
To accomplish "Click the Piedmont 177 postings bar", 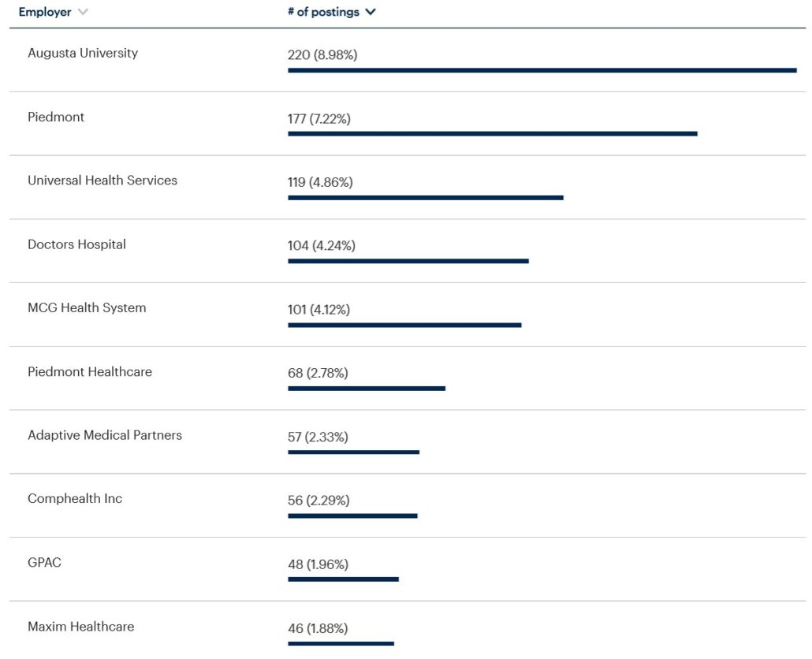I will point(492,133).
